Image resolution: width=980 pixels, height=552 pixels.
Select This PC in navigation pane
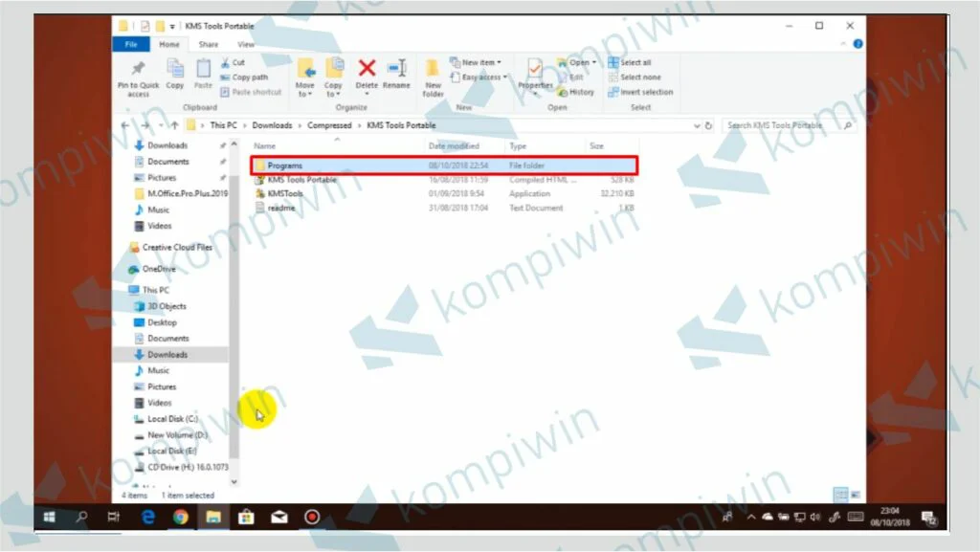pos(148,291)
